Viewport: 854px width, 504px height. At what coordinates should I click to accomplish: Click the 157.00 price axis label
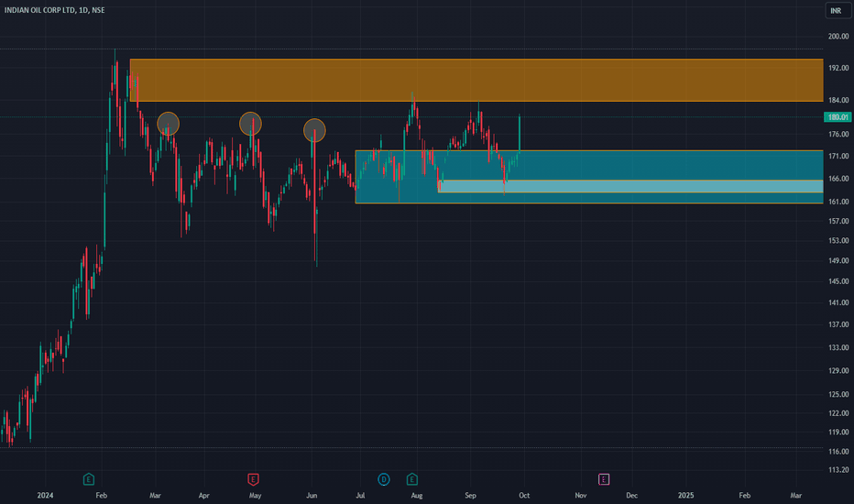(x=838, y=221)
